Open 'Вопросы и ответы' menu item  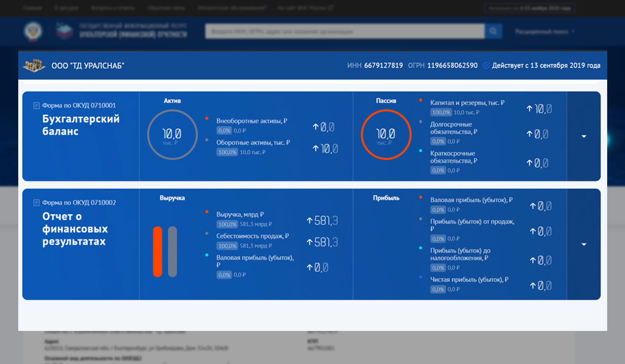click(x=113, y=8)
